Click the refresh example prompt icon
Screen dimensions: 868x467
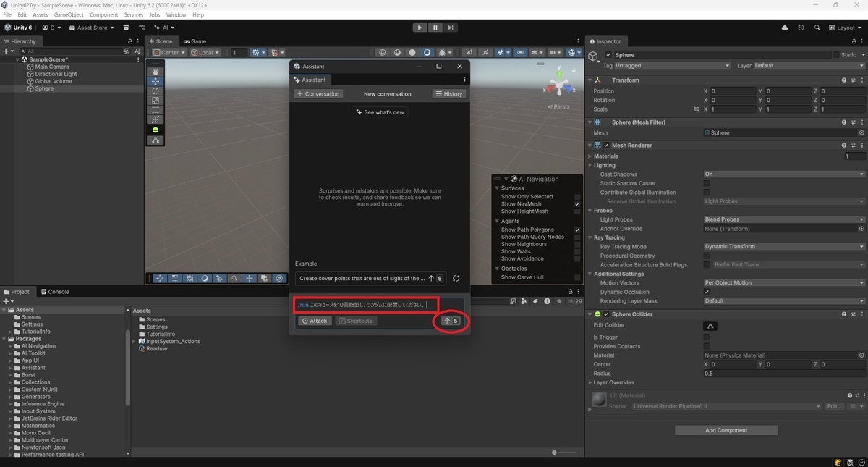456,278
